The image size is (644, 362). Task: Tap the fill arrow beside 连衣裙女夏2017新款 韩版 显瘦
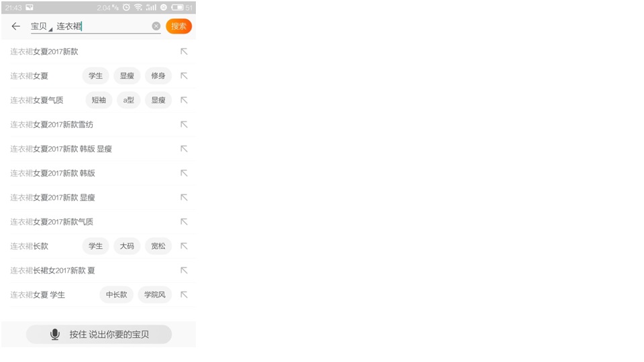[x=184, y=149]
